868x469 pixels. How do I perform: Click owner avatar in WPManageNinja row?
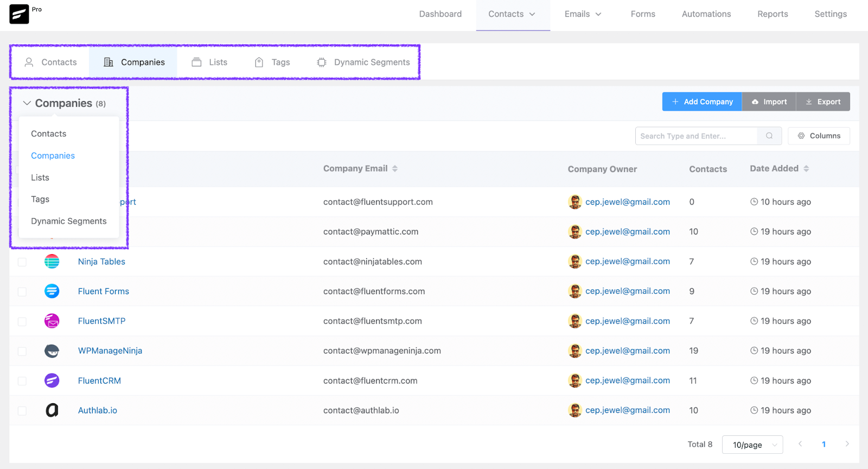click(x=575, y=351)
